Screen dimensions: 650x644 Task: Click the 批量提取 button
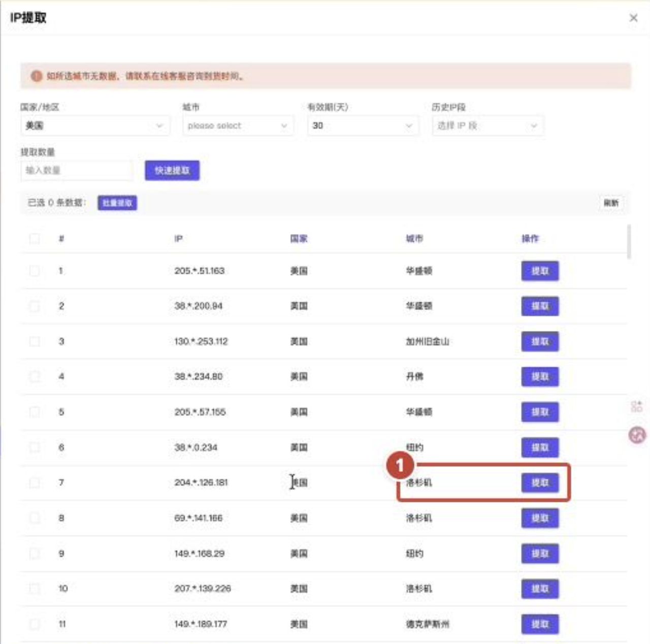pos(117,203)
